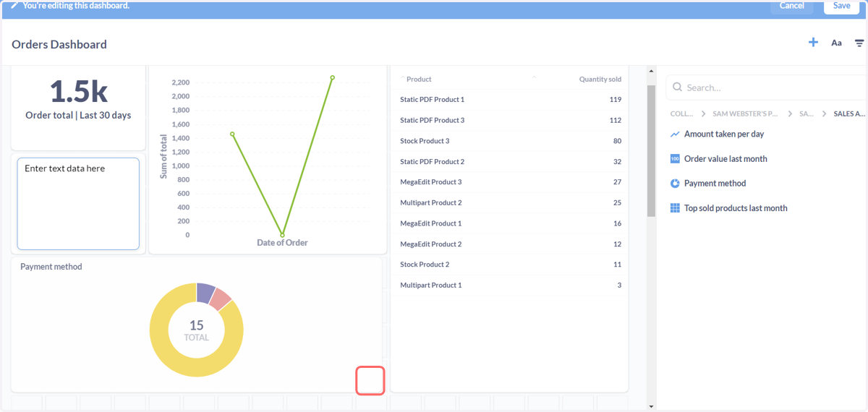Click the plus icon to add a question

[x=813, y=43]
